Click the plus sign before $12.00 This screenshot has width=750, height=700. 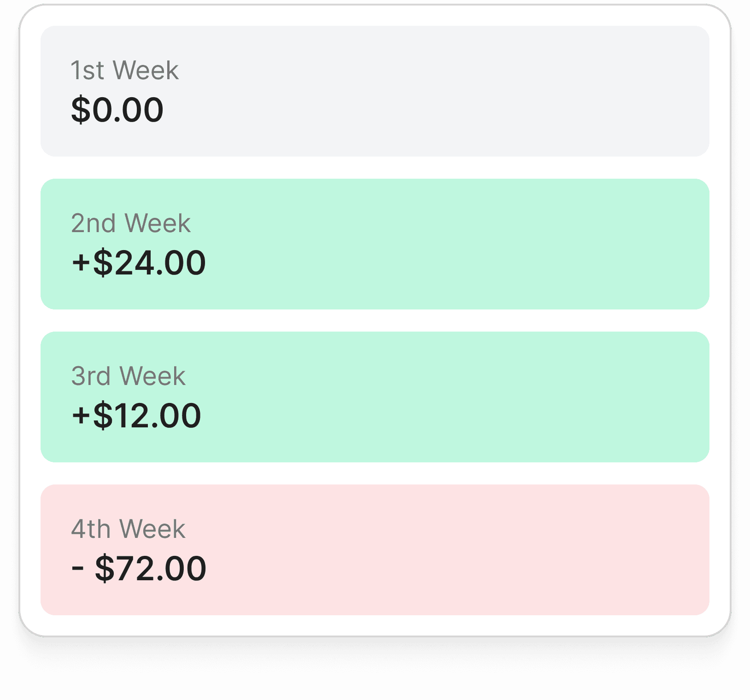(81, 416)
